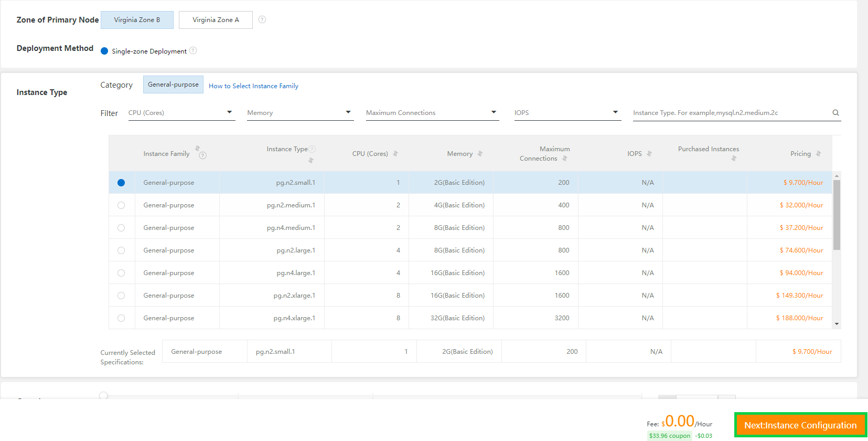Select the pg.n4.medium.1 instance radio

(121, 228)
